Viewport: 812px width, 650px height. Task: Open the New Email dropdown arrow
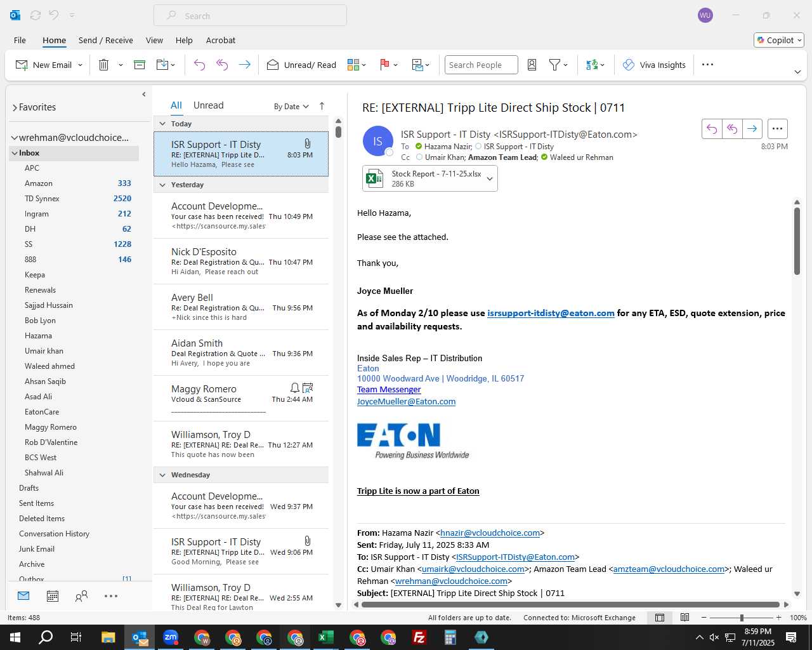click(x=80, y=65)
